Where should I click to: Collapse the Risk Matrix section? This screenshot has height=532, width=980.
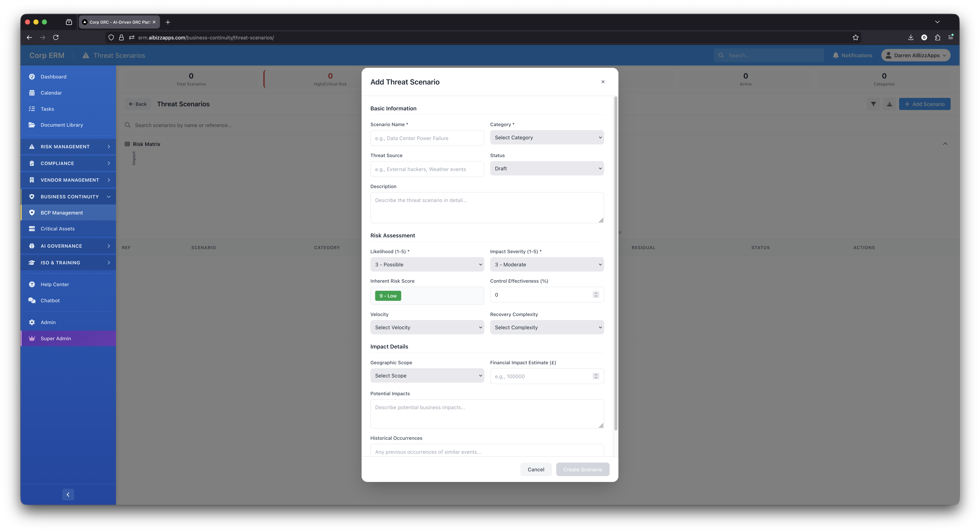(x=945, y=144)
